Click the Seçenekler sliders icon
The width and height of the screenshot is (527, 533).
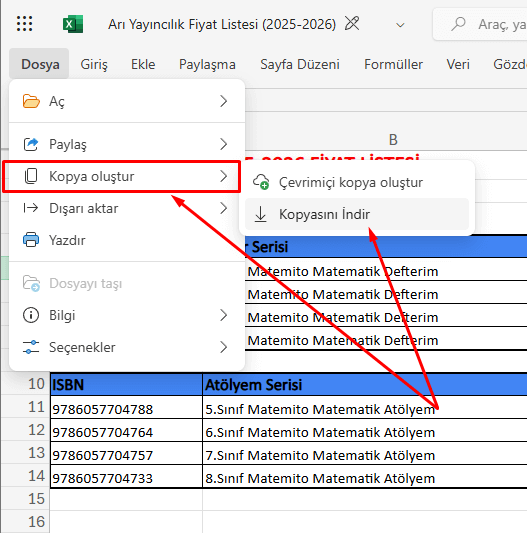pos(31,347)
